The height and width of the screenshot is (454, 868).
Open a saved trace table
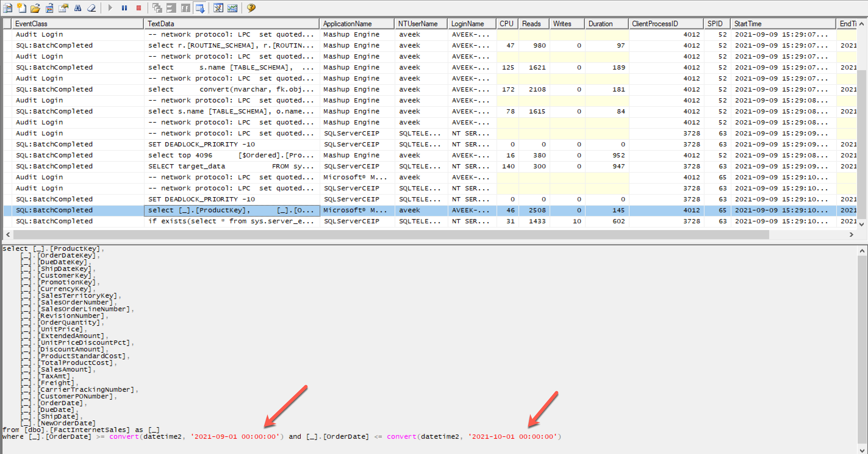[x=49, y=8]
